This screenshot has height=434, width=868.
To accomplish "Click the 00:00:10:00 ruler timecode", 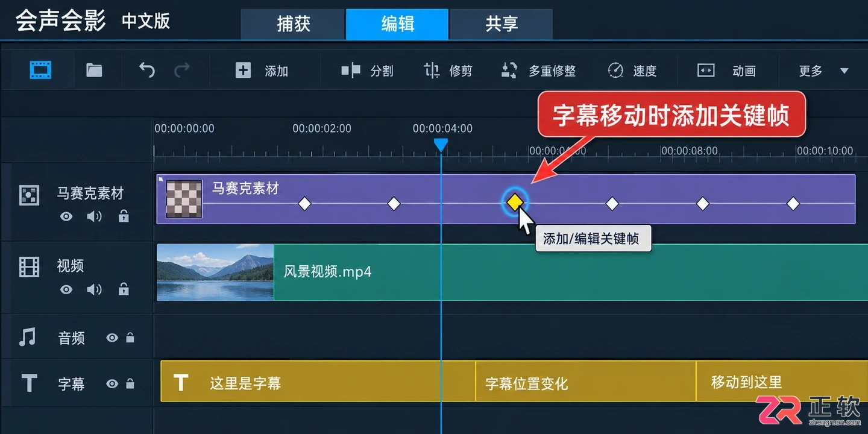I will click(825, 151).
